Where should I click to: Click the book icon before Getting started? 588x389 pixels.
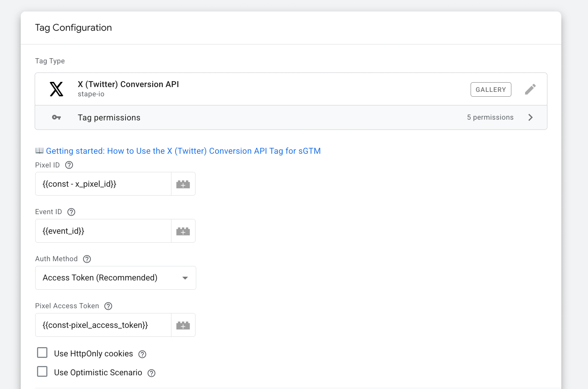[39, 150]
